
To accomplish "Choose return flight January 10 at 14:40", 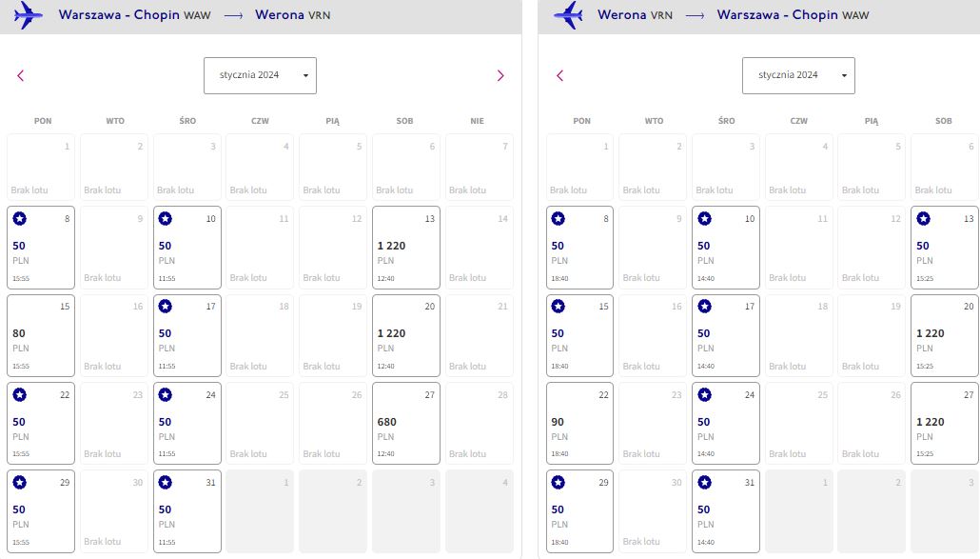I will [726, 248].
